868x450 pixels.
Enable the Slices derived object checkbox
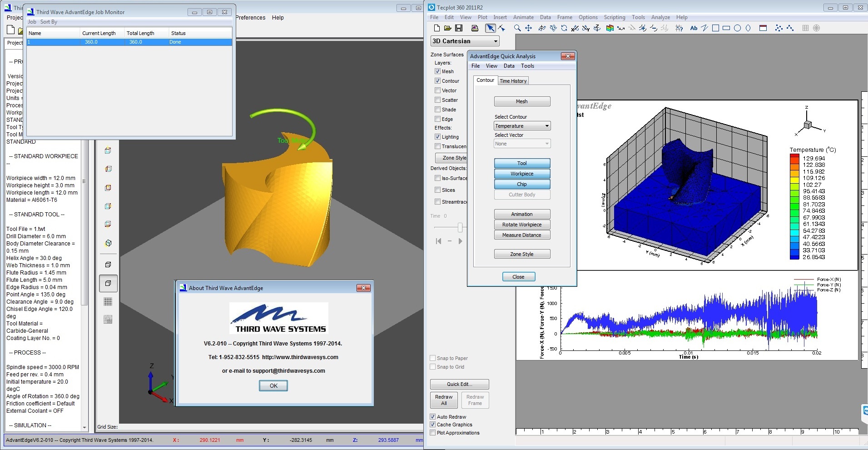coord(437,190)
